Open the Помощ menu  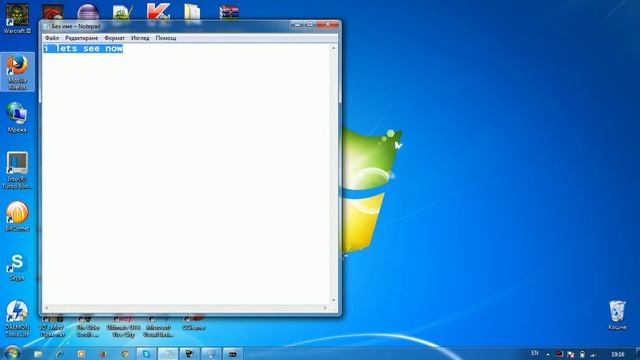(166, 38)
